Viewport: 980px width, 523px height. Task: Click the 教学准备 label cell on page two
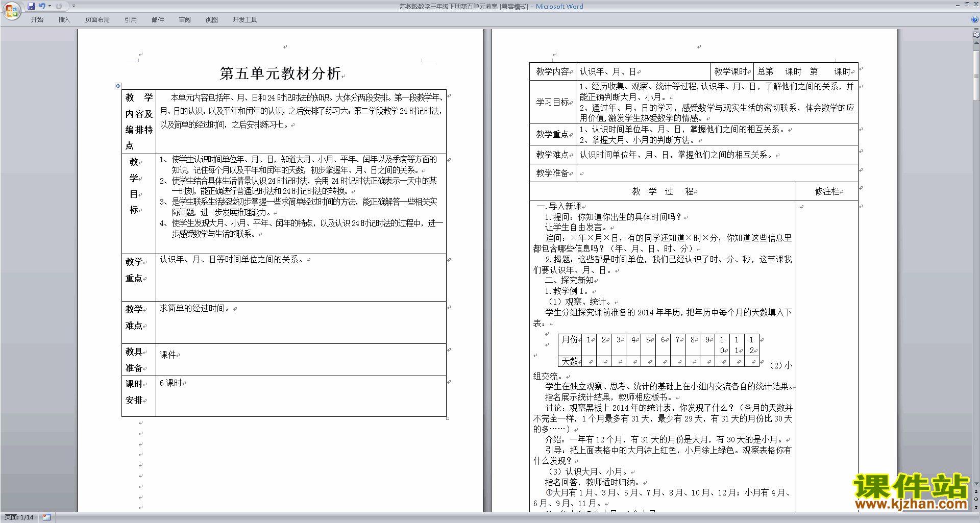pos(553,173)
